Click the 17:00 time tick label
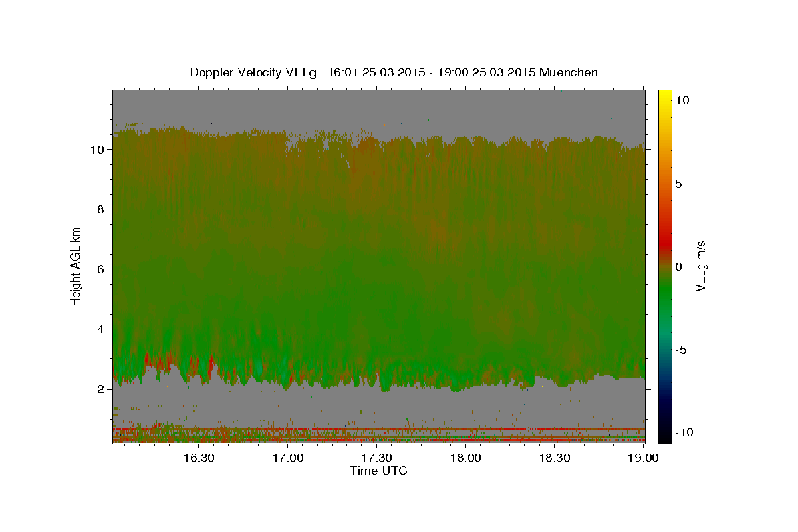This screenshot has height=532, width=798. pos(289,458)
